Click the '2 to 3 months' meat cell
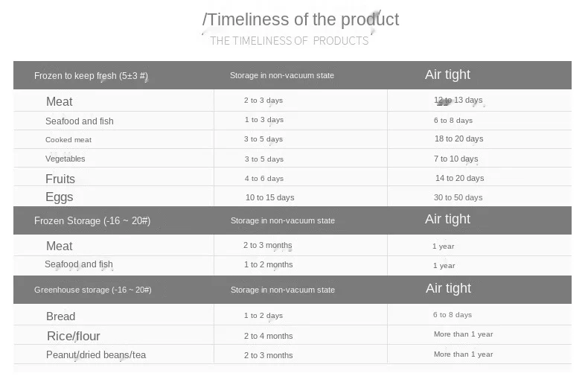 pos(268,246)
